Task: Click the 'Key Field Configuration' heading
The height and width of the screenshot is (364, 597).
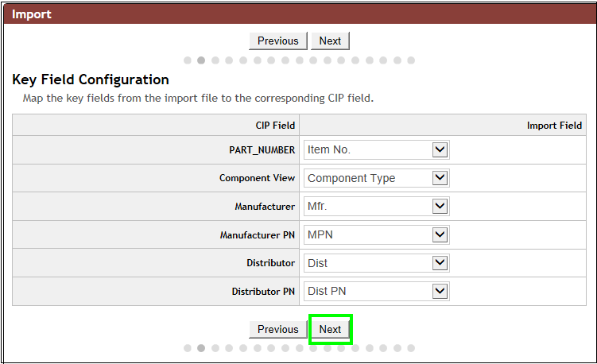Action: (91, 80)
